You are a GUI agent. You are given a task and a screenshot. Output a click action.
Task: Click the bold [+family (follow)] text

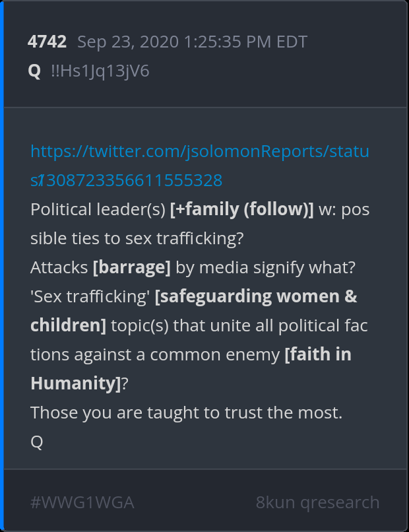pos(241,209)
